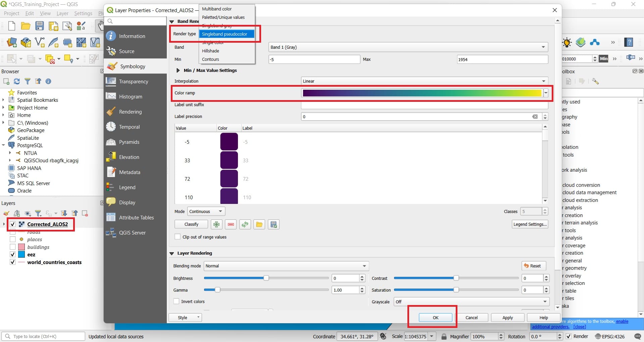This screenshot has height=342, width=644.
Task: Open Blending mode dropdown set to Normal
Action: click(x=287, y=266)
